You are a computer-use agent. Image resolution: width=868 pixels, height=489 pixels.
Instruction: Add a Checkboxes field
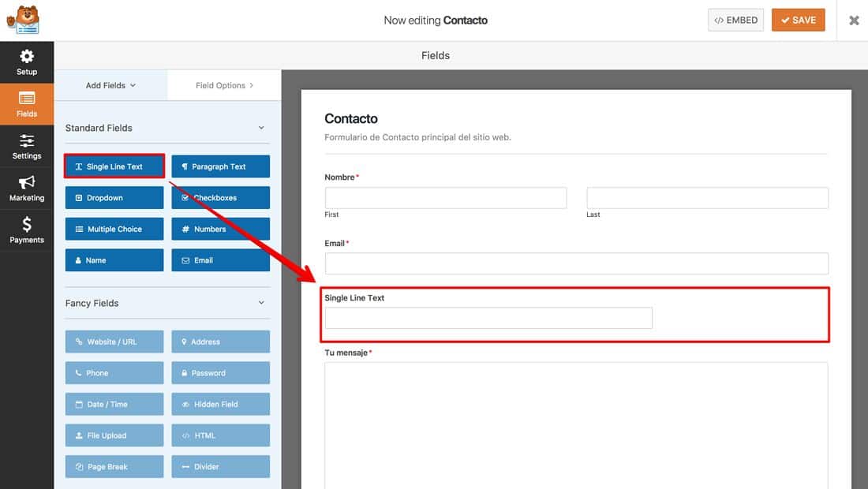(220, 198)
